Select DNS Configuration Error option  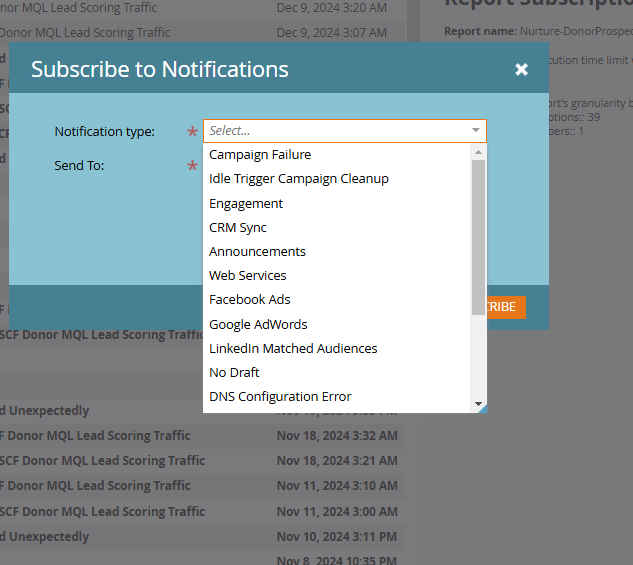tap(336, 396)
